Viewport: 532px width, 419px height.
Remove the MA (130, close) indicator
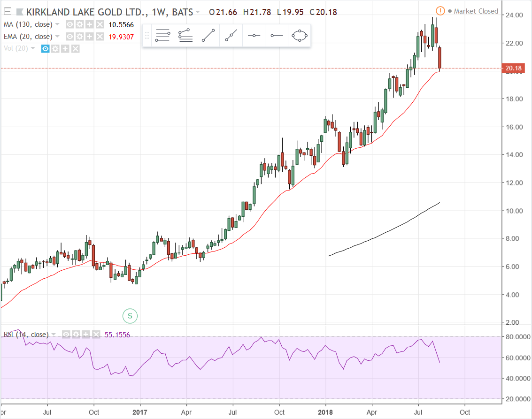[x=100, y=24]
